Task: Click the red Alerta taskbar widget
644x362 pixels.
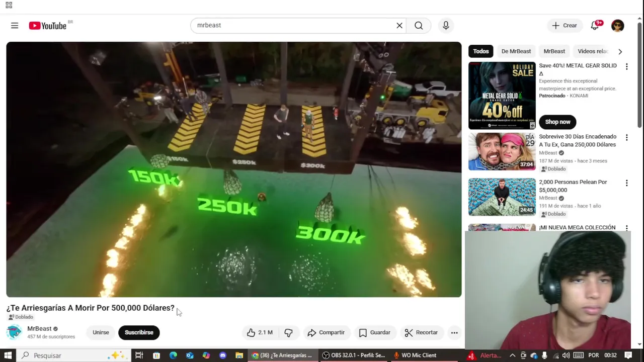Action: pos(485,355)
